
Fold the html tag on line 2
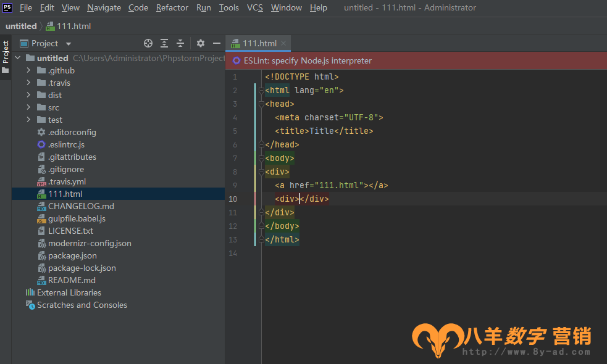[261, 91]
